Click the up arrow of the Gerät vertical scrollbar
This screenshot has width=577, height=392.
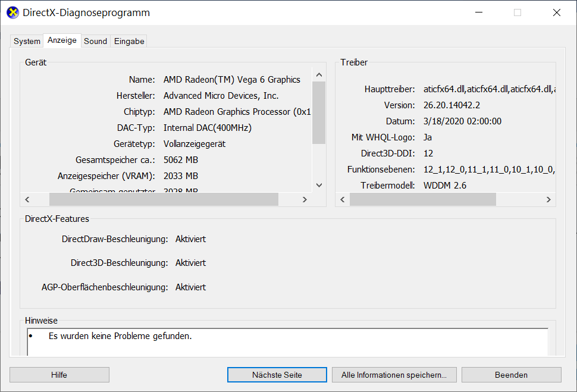pos(319,75)
